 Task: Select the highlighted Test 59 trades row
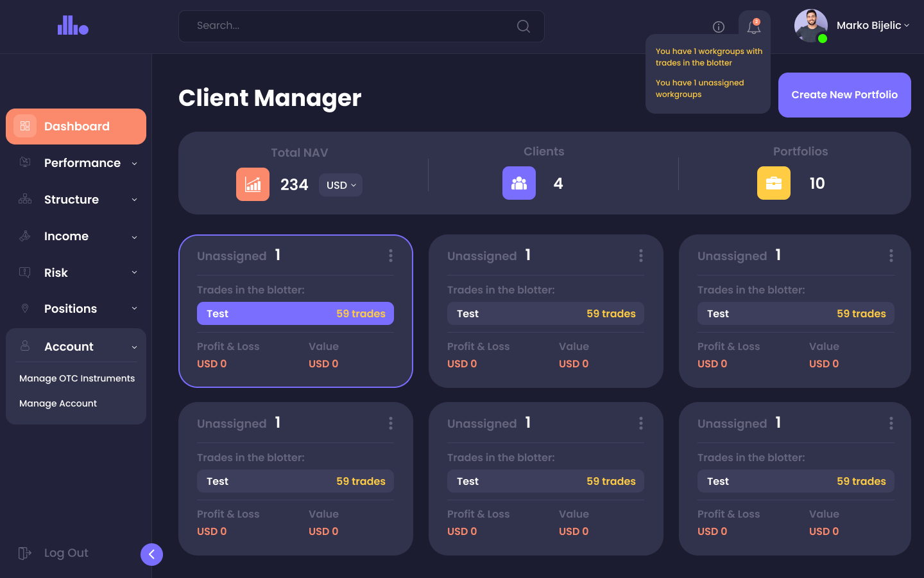pyautogui.click(x=295, y=313)
